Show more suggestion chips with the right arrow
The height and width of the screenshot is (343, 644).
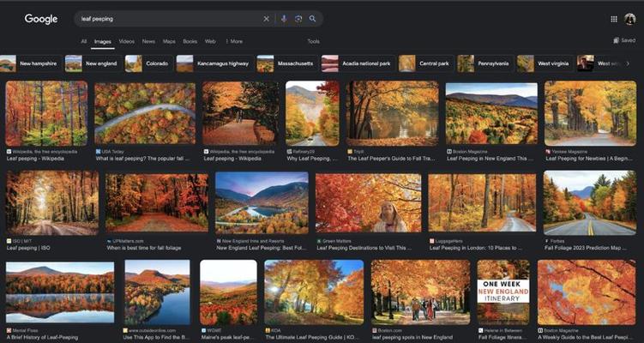coord(628,63)
